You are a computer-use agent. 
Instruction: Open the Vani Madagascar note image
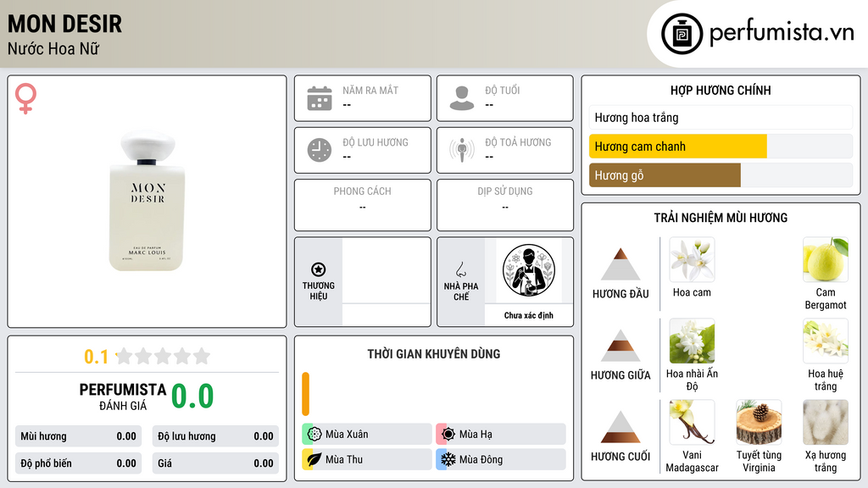click(692, 422)
